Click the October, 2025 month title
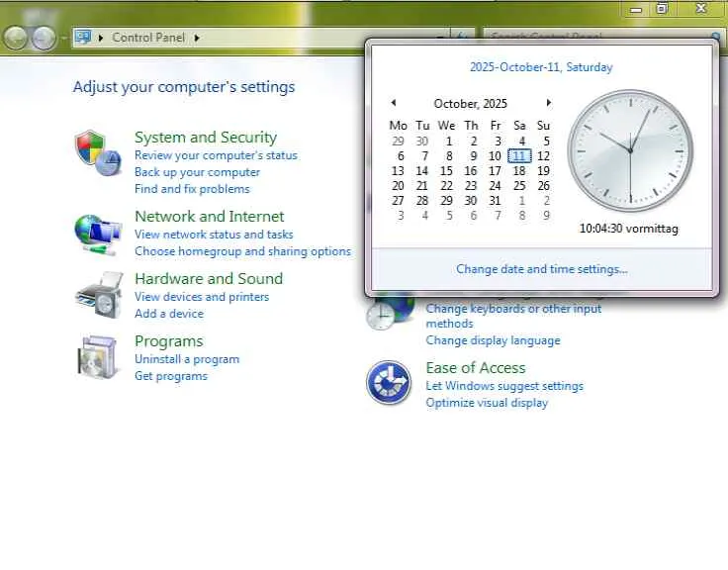 click(470, 103)
